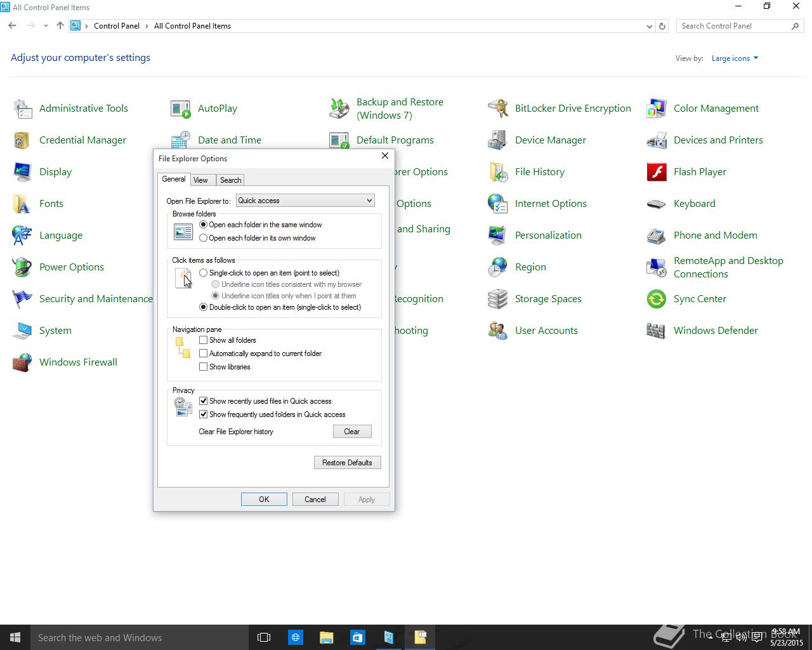Open the Language icon

point(22,235)
